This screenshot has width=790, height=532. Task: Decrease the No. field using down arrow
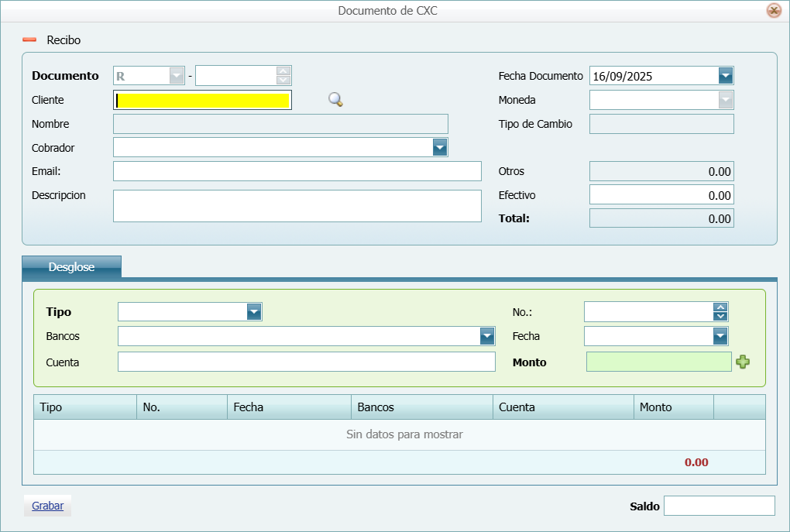(720, 316)
